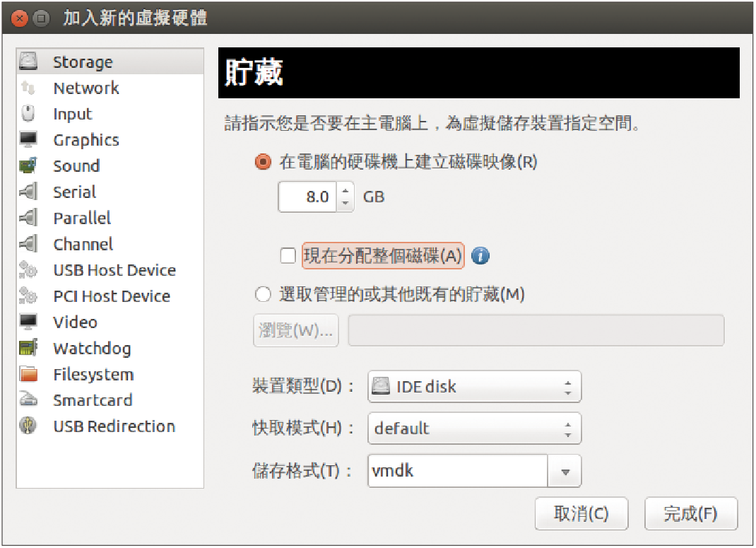Image resolution: width=756 pixels, height=548 pixels.
Task: Click the 完成(F) finish button
Action: (691, 514)
